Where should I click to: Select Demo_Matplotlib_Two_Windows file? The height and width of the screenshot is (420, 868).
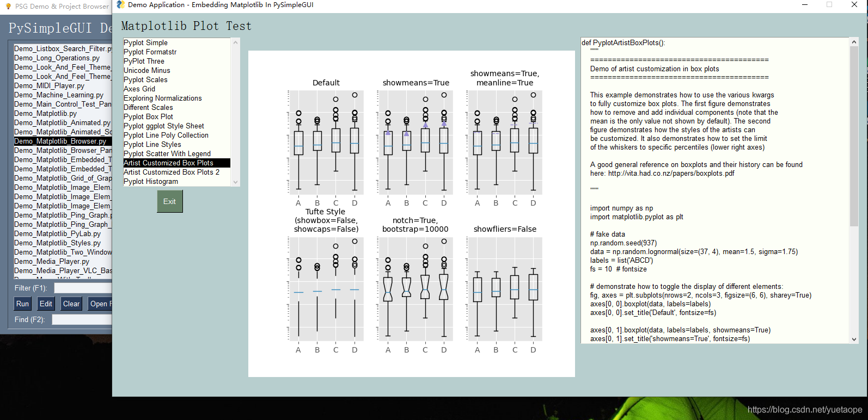click(x=63, y=252)
